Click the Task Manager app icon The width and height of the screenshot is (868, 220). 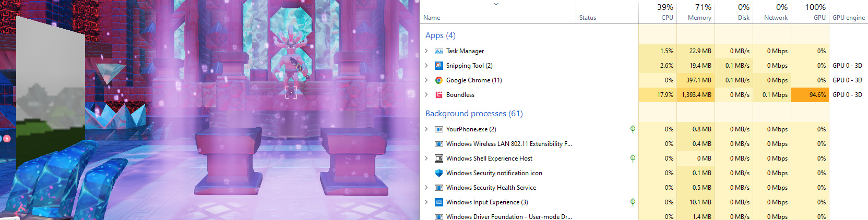[x=439, y=51]
